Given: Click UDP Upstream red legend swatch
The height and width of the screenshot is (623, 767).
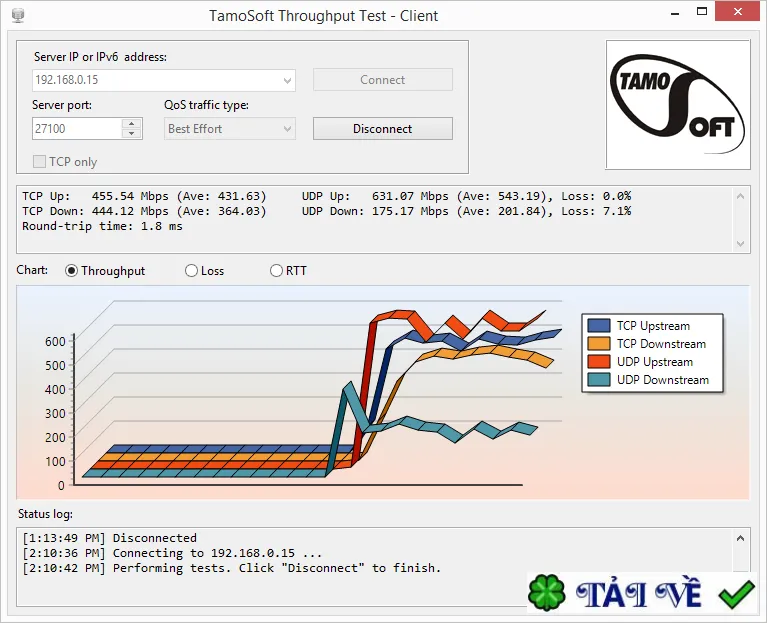Looking at the screenshot, I should 599,362.
